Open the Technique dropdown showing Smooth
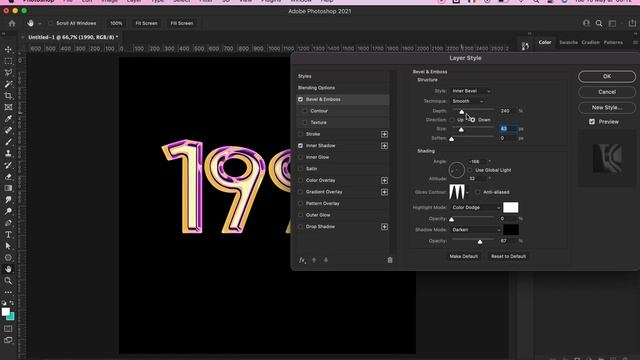This screenshot has width=640, height=360. tap(467, 101)
